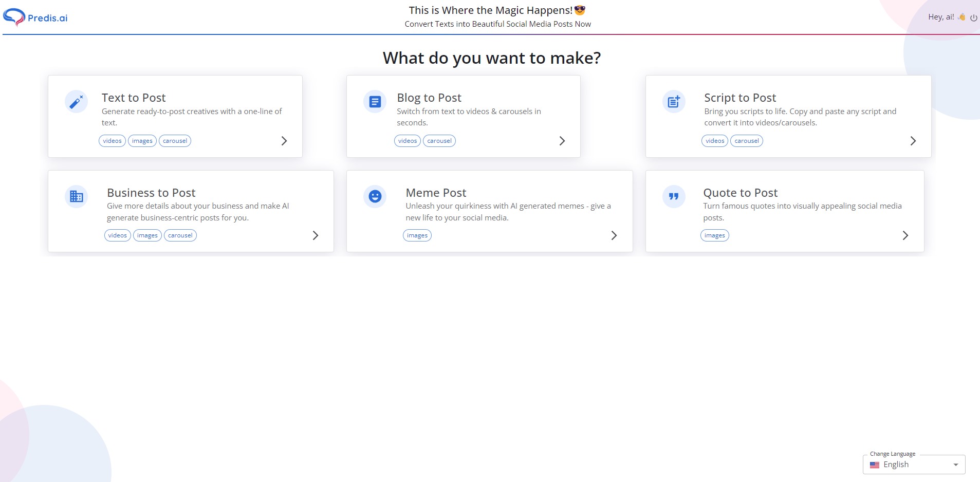Image resolution: width=980 pixels, height=482 pixels.
Task: Click the sunglasses emoji in the header
Action: tap(580, 10)
